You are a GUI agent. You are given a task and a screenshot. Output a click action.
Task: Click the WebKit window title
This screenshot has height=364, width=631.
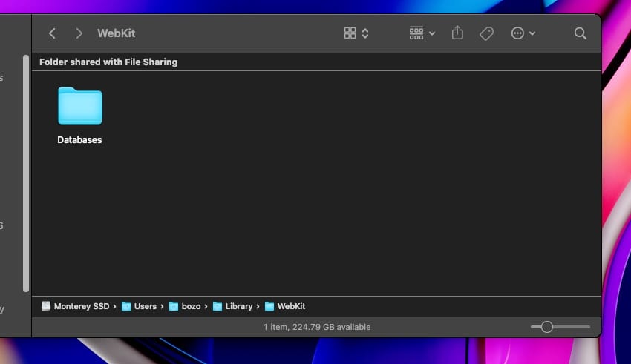(117, 33)
